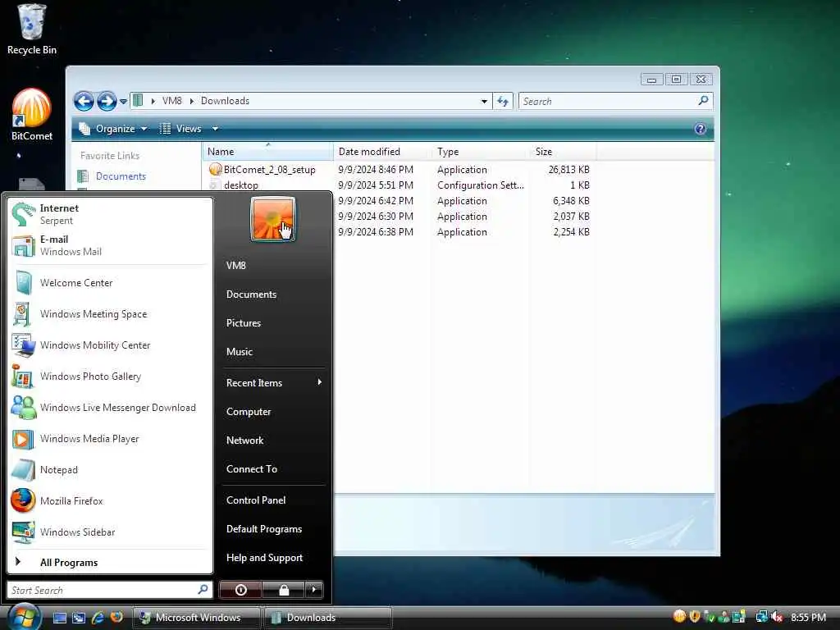Click the Start orb button
840x630 pixels.
(x=24, y=617)
